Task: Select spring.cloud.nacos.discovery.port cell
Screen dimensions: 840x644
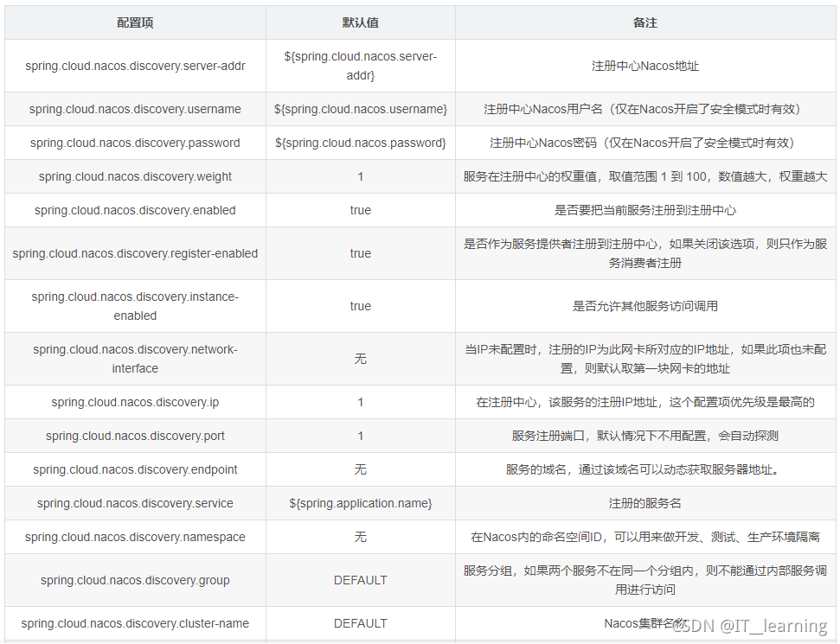Action: [135, 436]
